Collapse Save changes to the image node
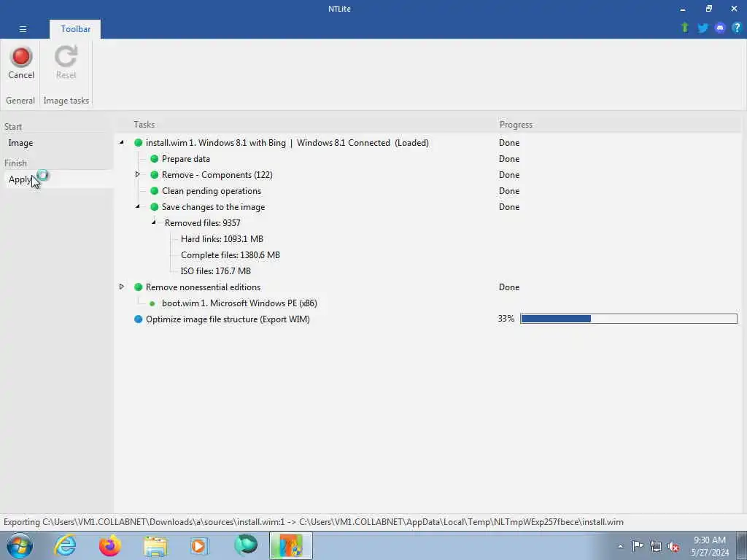Image resolution: width=747 pixels, height=560 pixels. tap(137, 206)
